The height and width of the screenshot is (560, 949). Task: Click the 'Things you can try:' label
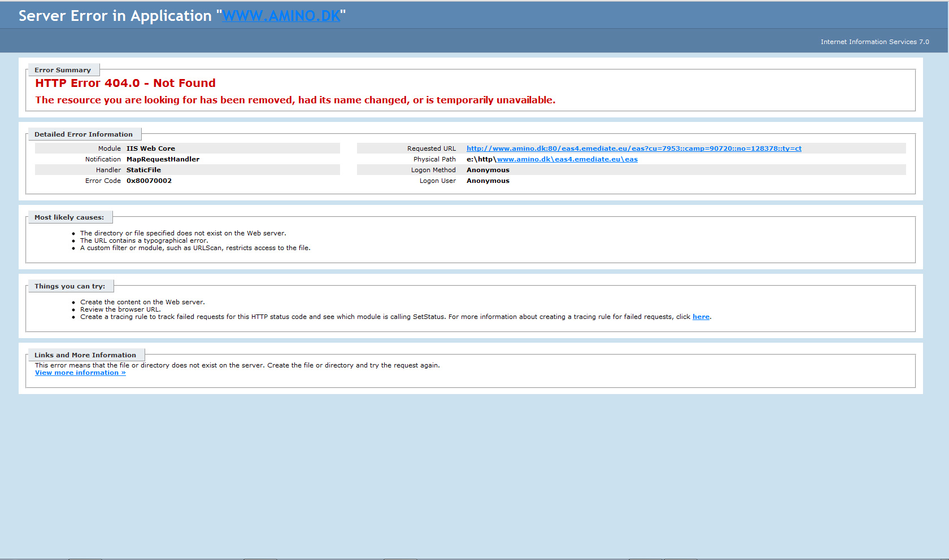[x=69, y=286]
